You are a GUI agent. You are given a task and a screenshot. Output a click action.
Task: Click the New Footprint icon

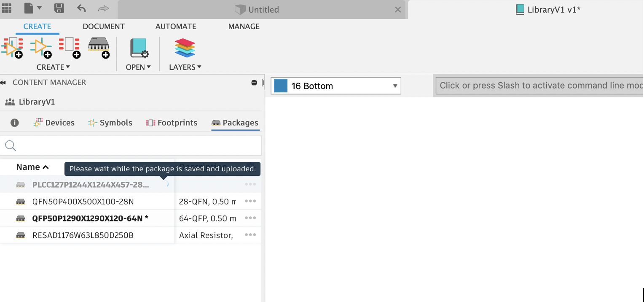tap(70, 47)
